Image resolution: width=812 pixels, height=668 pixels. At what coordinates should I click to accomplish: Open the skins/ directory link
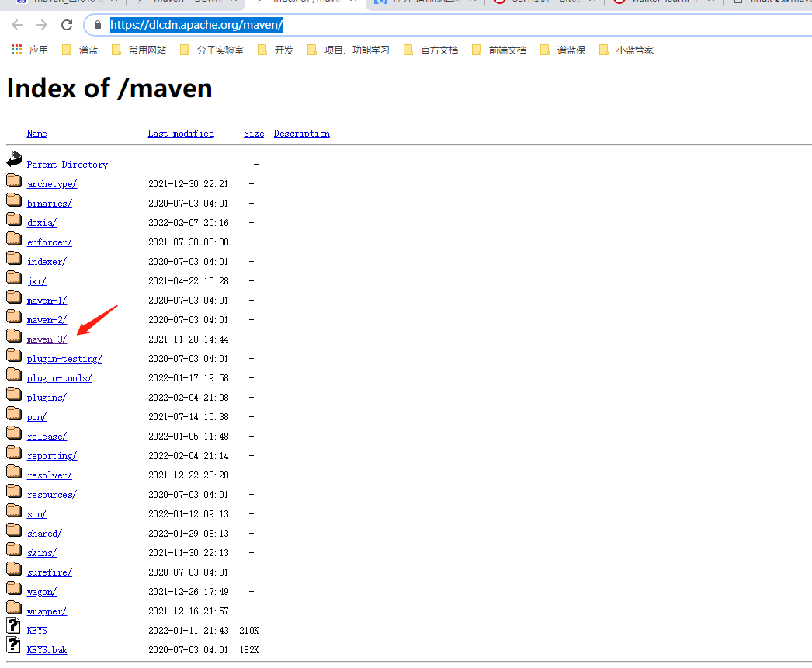[42, 553]
